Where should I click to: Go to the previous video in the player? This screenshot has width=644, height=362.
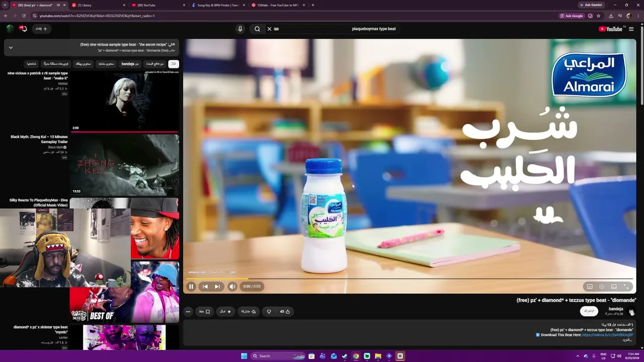(x=205, y=287)
